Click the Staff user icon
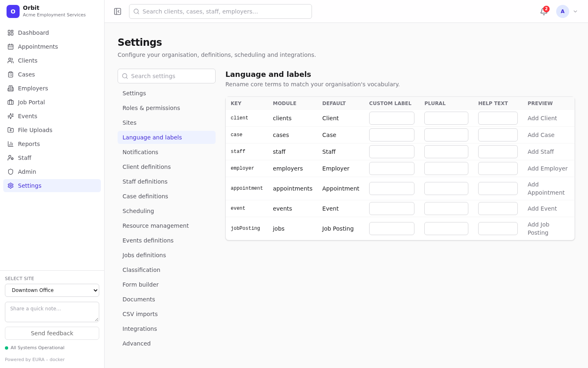The height and width of the screenshot is (368, 588). [11, 158]
